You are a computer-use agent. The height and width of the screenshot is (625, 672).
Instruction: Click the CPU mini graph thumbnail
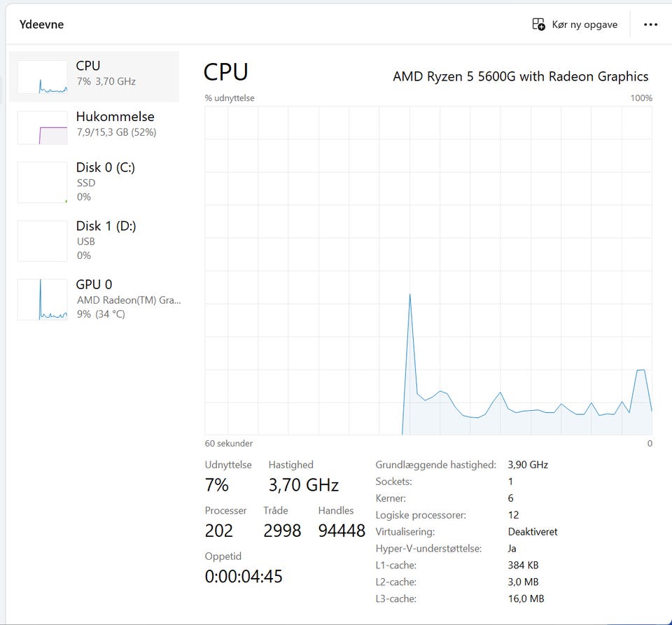click(x=42, y=76)
